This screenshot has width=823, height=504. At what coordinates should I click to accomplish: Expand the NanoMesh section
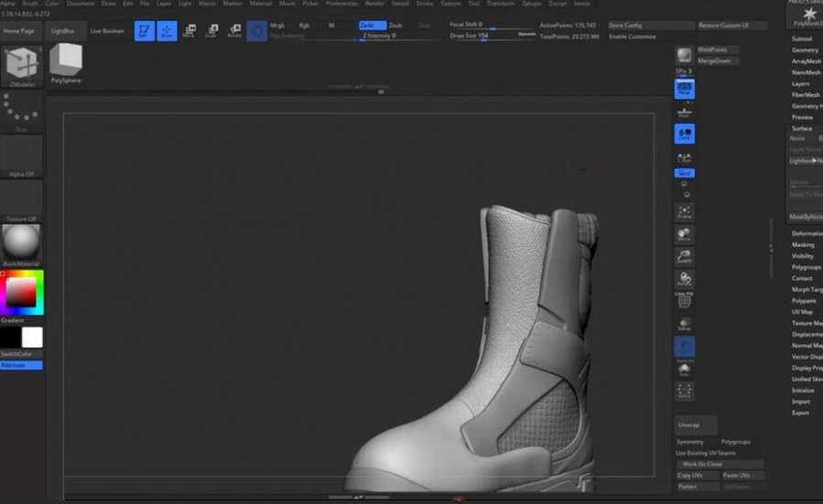pos(807,72)
